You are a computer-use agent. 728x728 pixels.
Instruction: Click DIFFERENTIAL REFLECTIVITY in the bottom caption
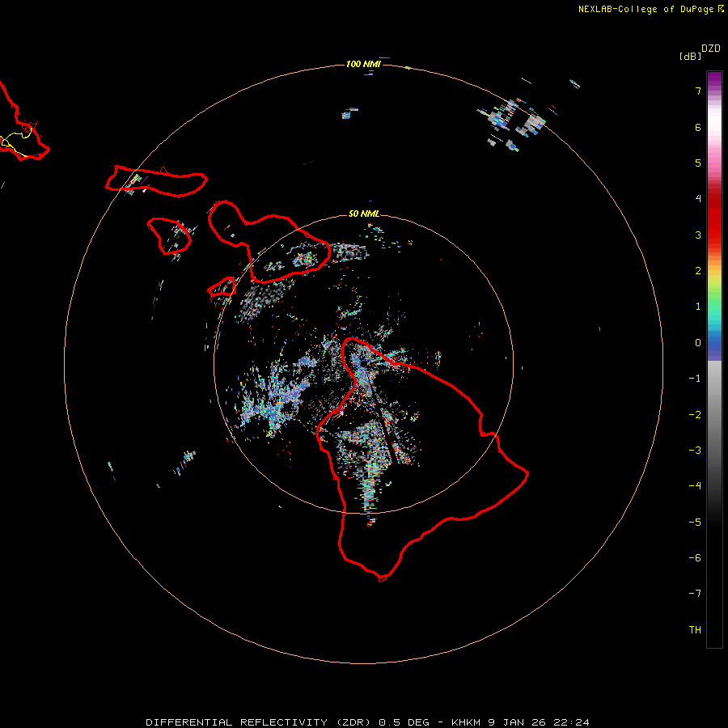[x=237, y=722]
